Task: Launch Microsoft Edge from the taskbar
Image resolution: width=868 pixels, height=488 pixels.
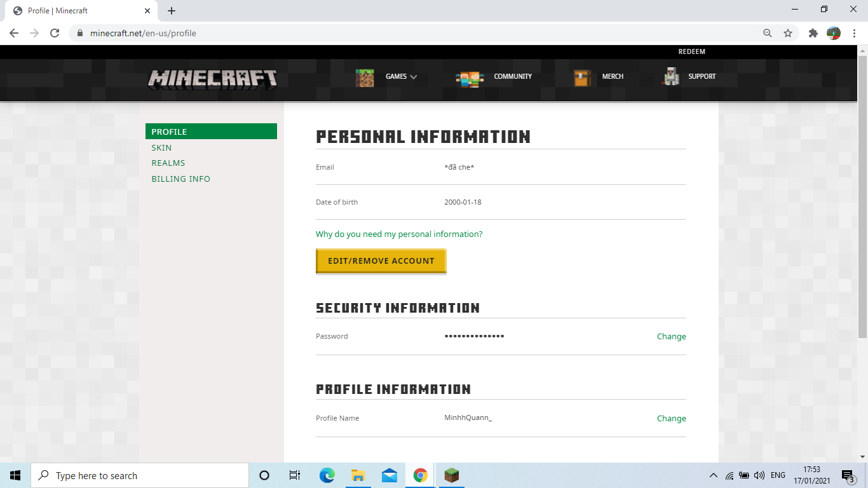Action: click(327, 475)
